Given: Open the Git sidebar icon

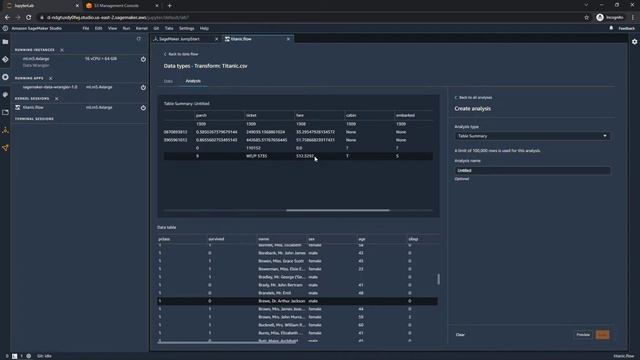Looking at the screenshot, I should 5,60.
